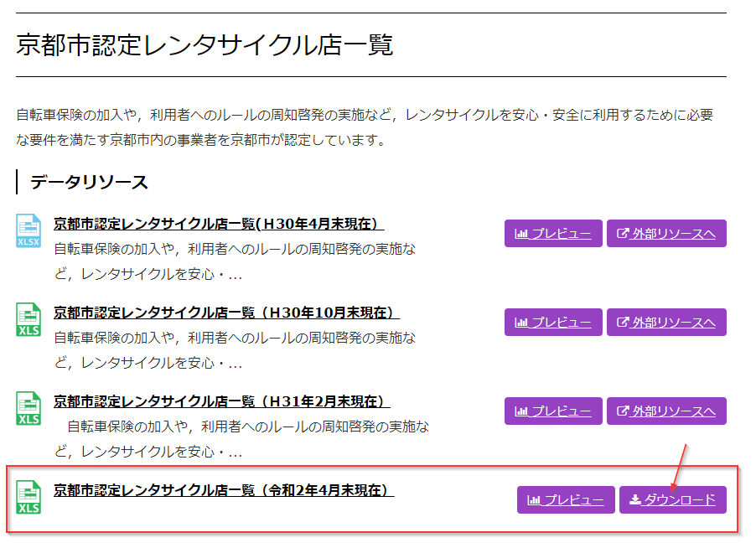The height and width of the screenshot is (548, 756).
Task: Click プレビュー for the H30年4月末 resource
Action: pyautogui.click(x=553, y=234)
